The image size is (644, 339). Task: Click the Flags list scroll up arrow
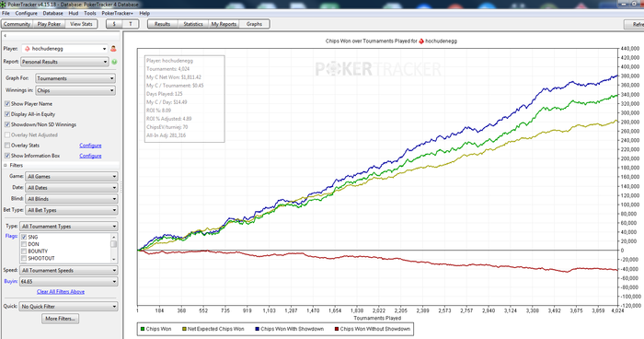click(x=114, y=237)
